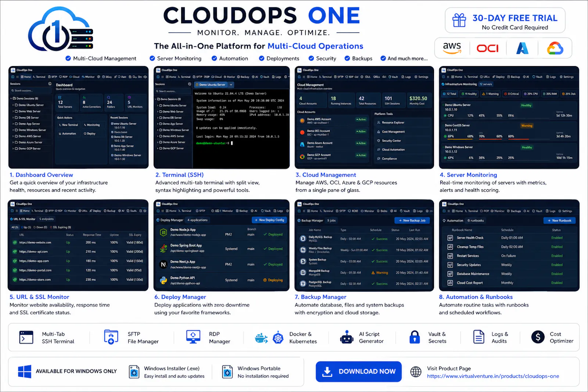Click the And much more check mark

(383, 58)
